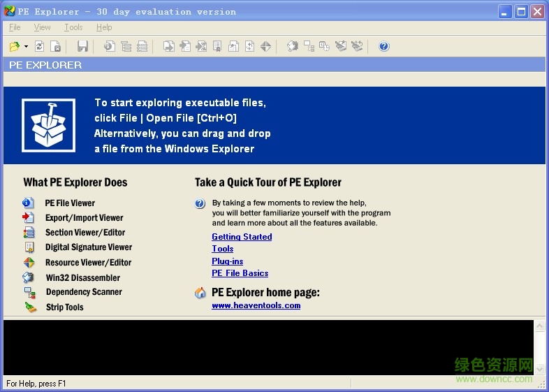549x392 pixels.
Task: Click the Win32 Disassembler icon
Action: [x=29, y=277]
